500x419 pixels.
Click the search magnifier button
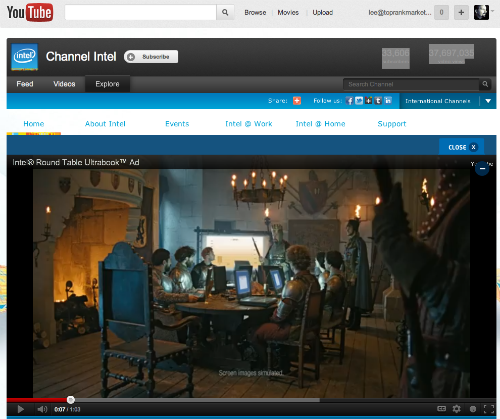225,12
